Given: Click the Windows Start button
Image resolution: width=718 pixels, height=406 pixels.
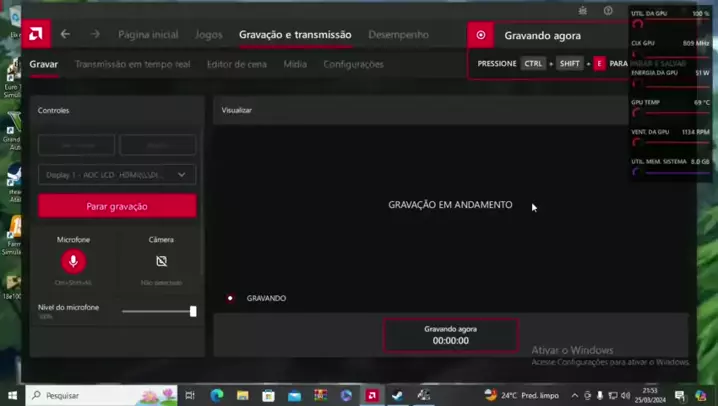Looking at the screenshot, I should click(13, 395).
